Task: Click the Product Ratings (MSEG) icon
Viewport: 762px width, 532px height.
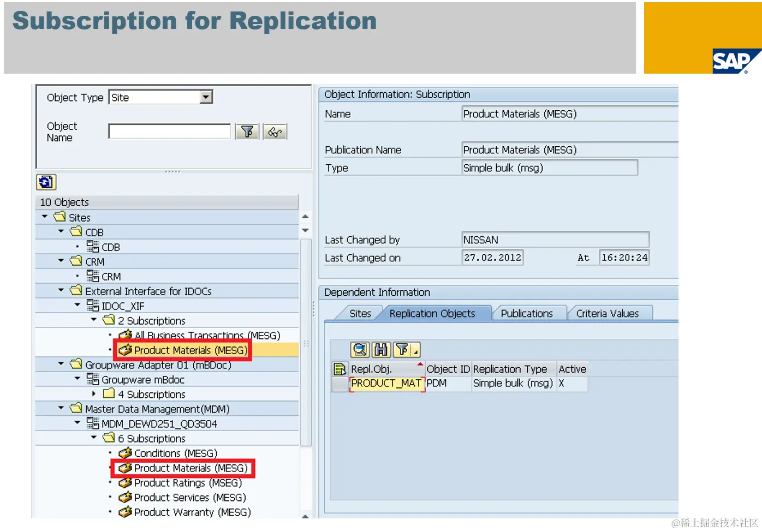Action: pos(125,482)
